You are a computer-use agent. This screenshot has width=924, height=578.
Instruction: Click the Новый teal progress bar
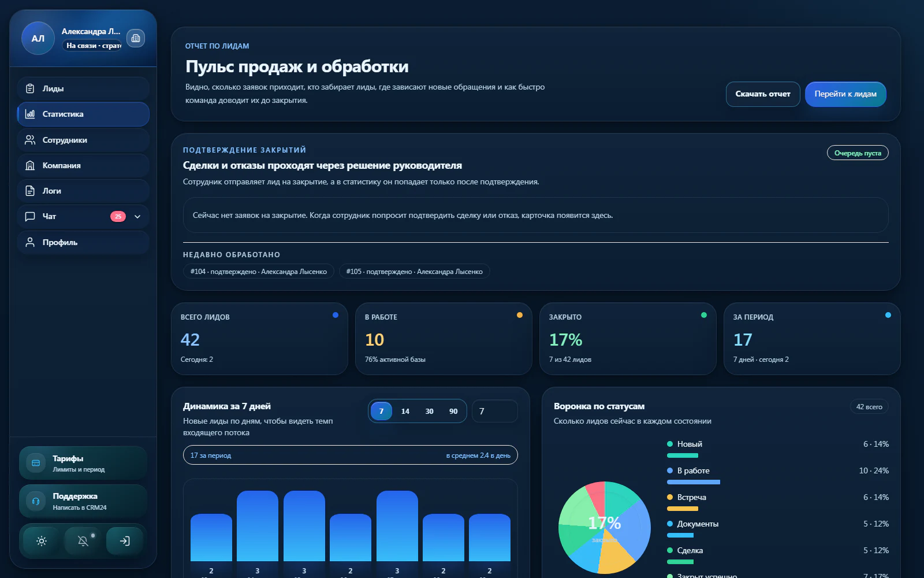[683, 455]
